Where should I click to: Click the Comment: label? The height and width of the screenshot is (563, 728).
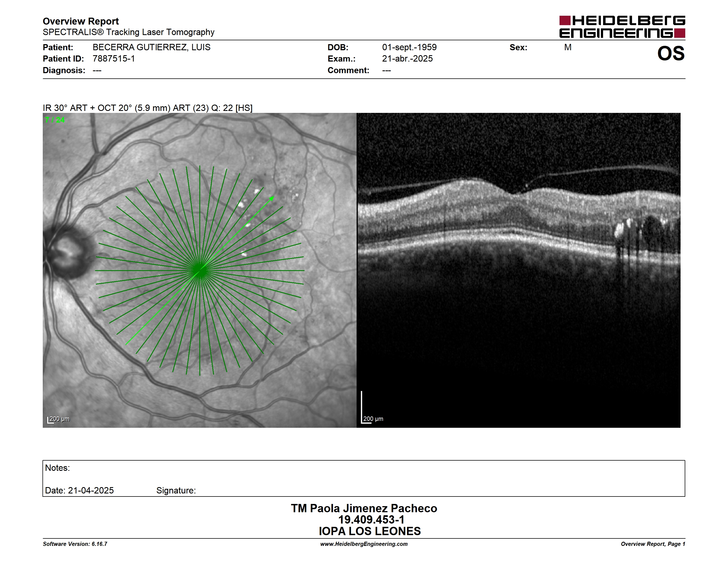(x=348, y=70)
